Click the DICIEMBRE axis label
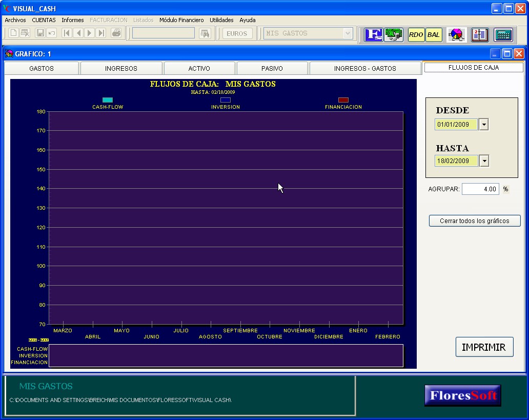 point(329,336)
